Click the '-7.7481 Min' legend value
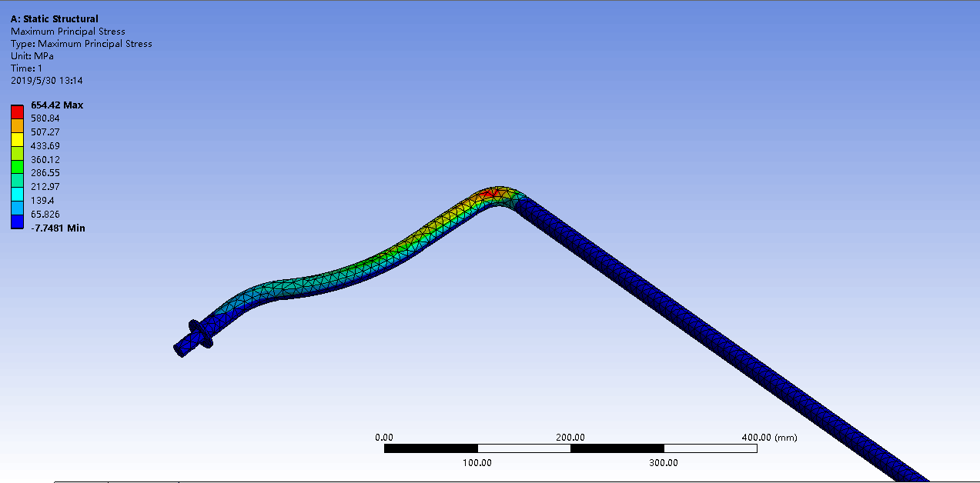 58,228
